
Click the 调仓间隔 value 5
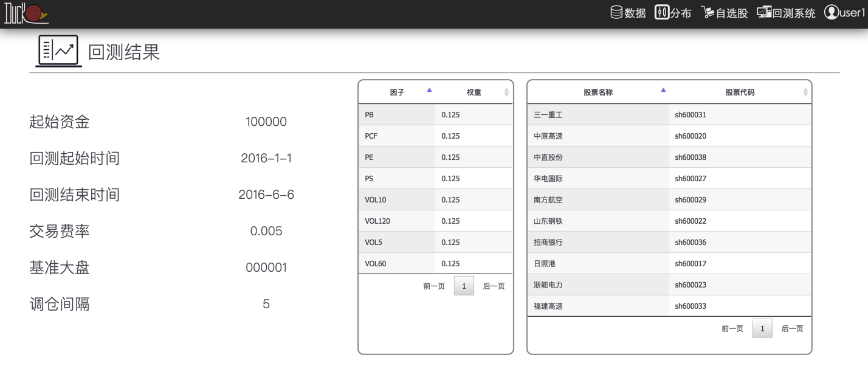click(x=266, y=304)
